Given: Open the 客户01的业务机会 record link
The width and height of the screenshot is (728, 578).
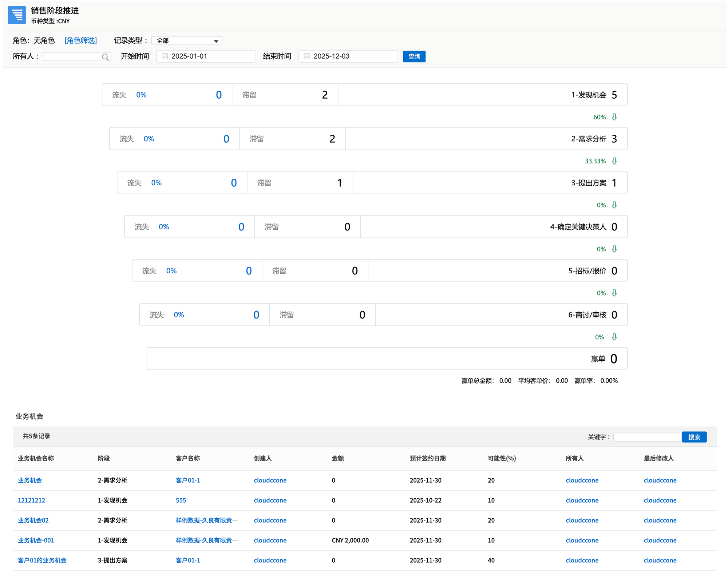Looking at the screenshot, I should pyautogui.click(x=42, y=560).
